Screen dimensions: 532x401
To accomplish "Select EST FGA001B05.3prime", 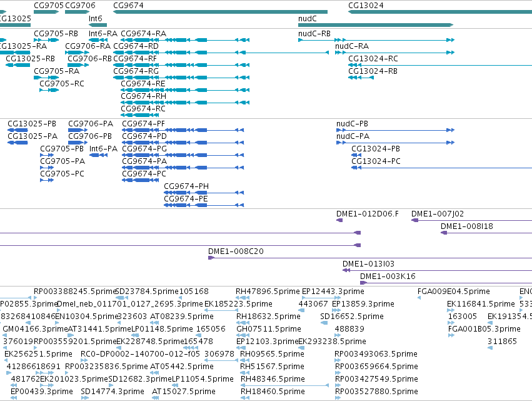I will [x=484, y=329].
